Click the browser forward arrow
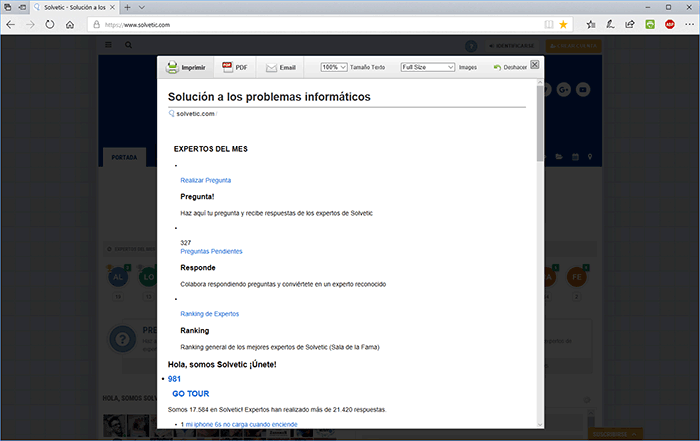 point(30,25)
